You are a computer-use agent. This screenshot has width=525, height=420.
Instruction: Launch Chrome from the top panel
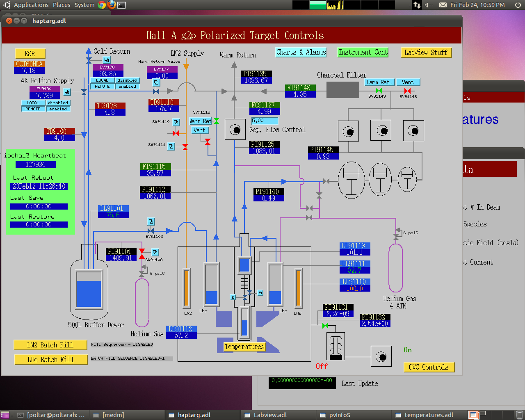(102, 5)
